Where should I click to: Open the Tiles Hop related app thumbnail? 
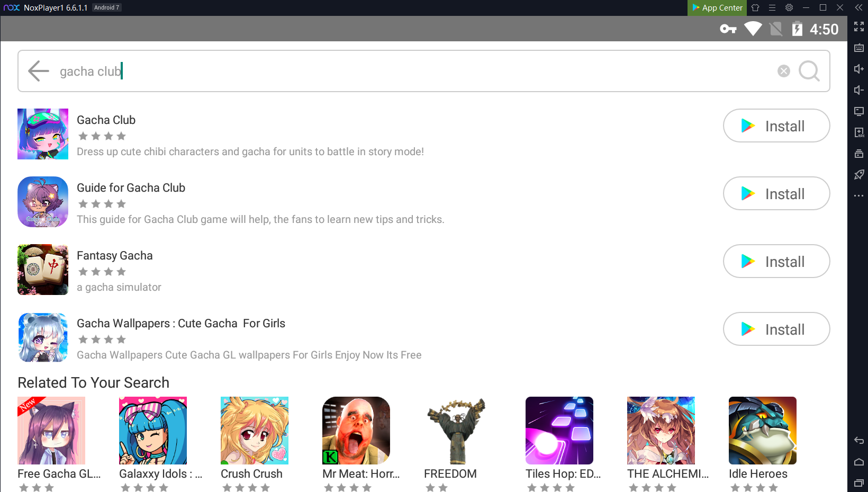[559, 431]
